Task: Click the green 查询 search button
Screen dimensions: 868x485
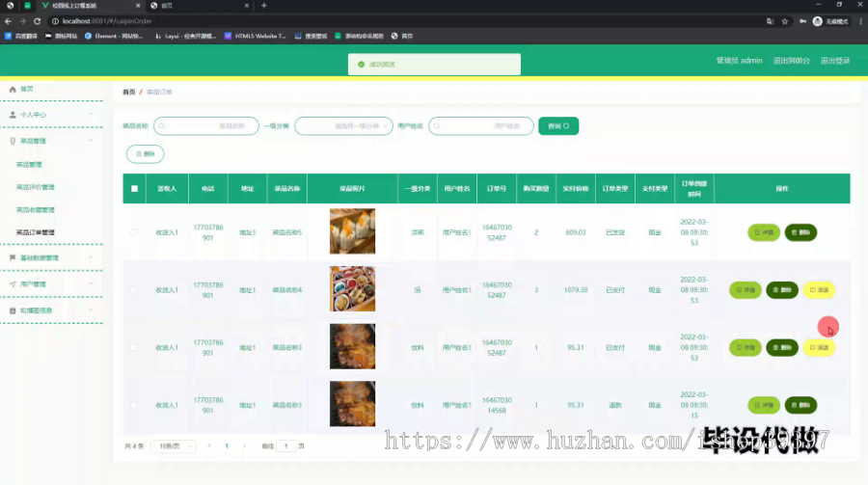Action: [x=558, y=126]
